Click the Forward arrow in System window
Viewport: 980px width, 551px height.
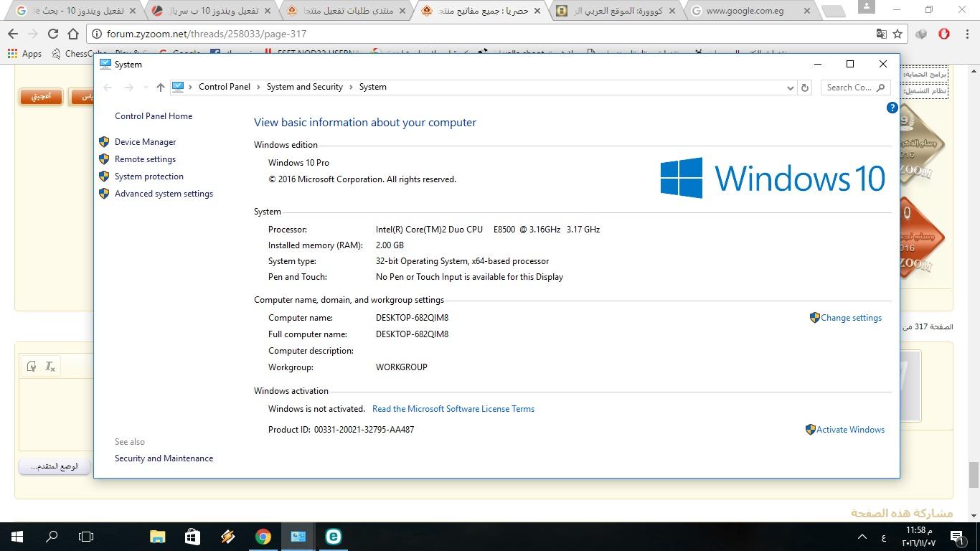click(x=129, y=88)
